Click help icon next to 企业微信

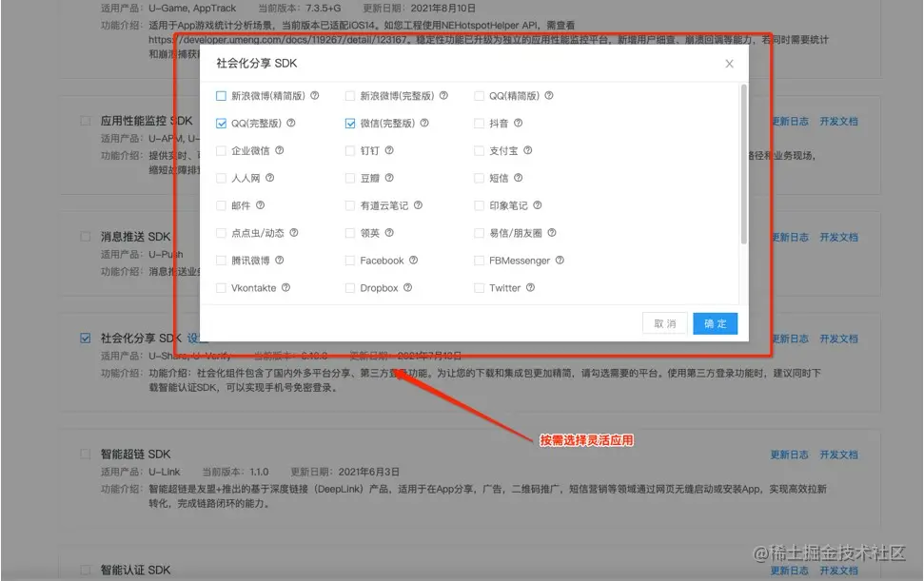point(280,150)
